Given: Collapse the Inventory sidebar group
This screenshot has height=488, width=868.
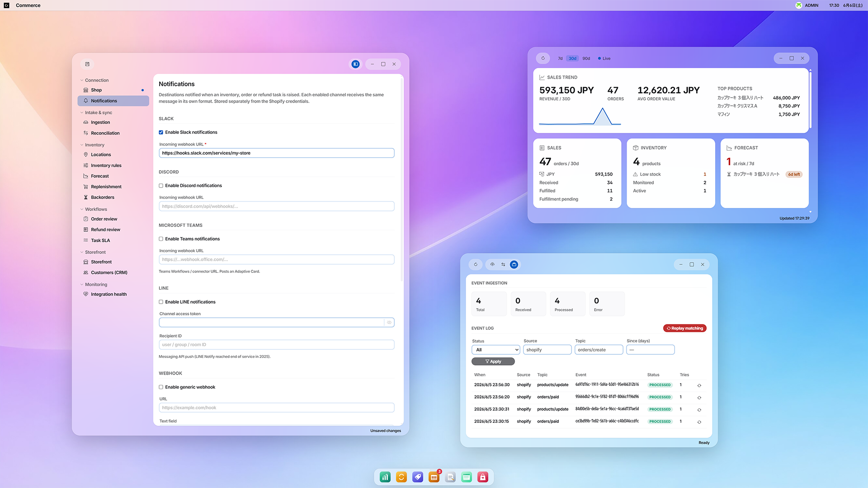Looking at the screenshot, I should click(92, 145).
